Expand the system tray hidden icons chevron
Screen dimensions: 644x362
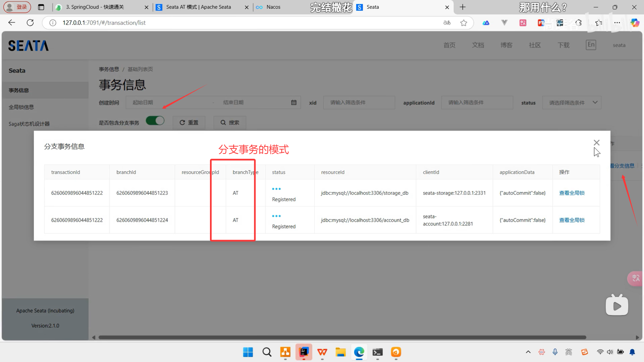(528, 352)
